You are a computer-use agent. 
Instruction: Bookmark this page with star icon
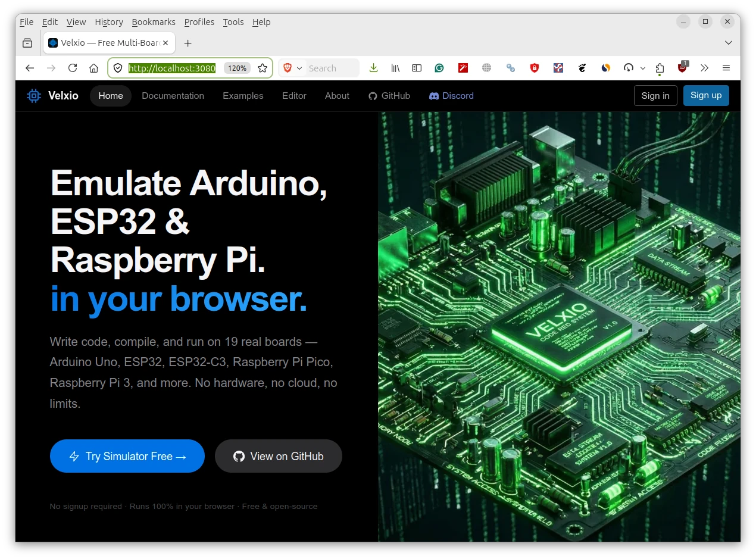click(263, 68)
